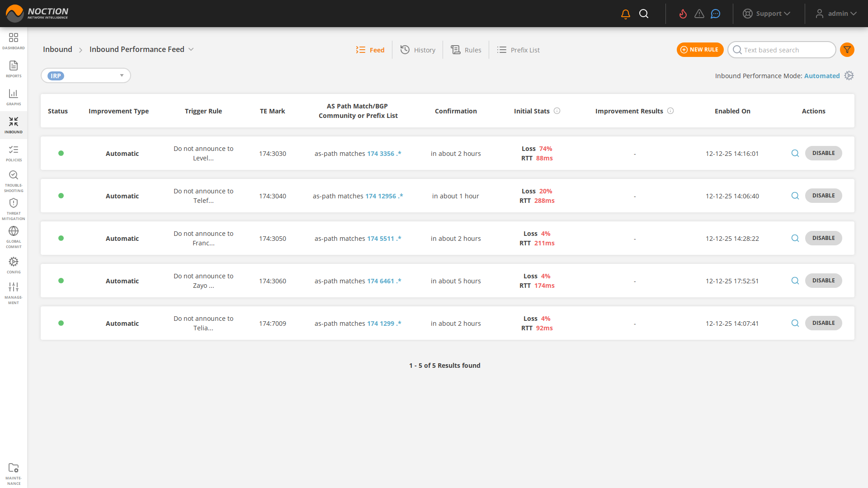Open the Graphs section in the sidebar
This screenshot has height=488, width=868.
coord(14,97)
